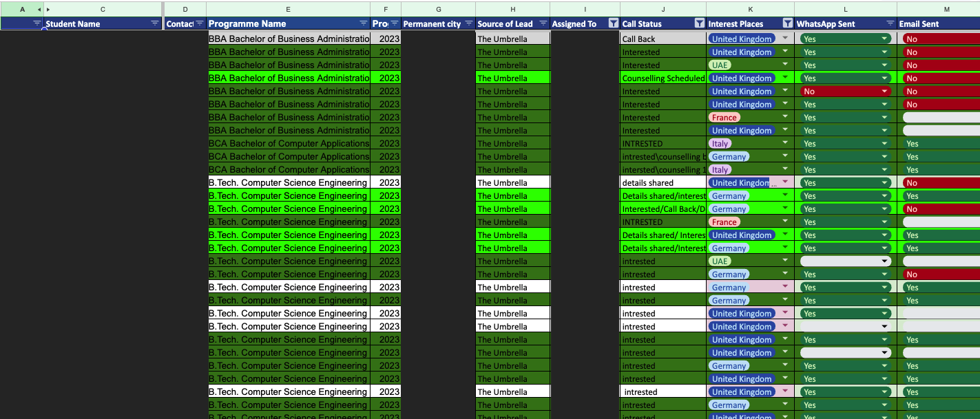Open the Source of Lead filter icon

(x=543, y=23)
